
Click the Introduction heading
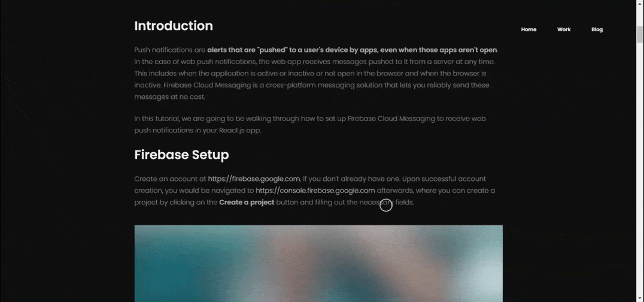174,26
